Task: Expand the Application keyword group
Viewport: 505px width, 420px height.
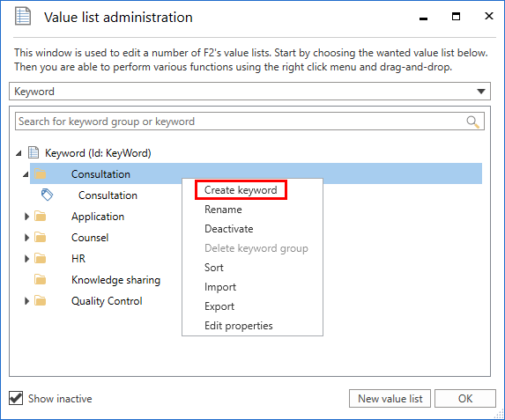Action: [26, 217]
